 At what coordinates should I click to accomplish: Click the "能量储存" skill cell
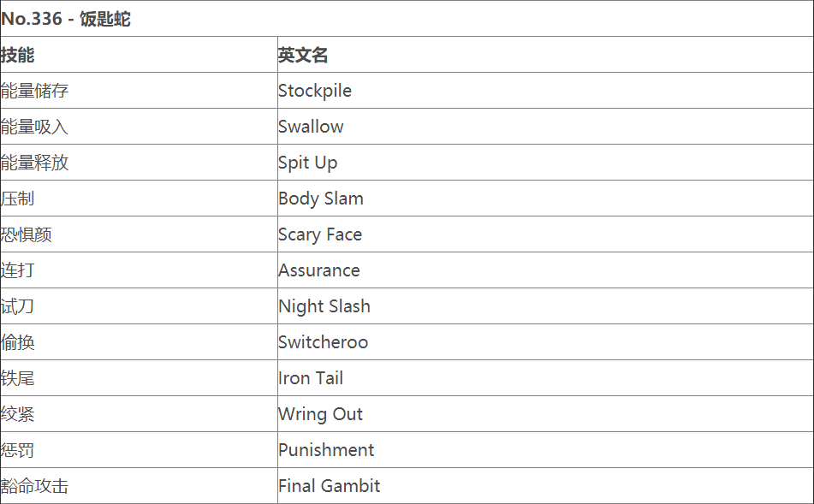coord(35,91)
